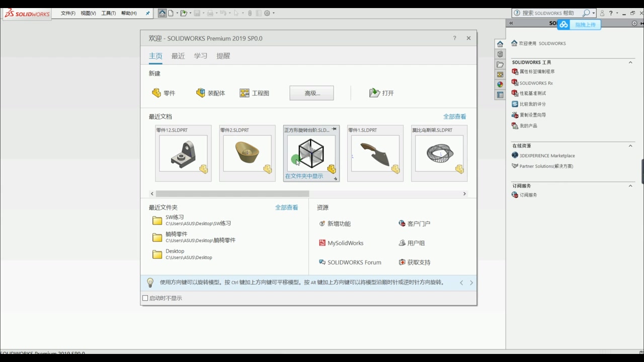Show next tip with right arrow

pos(471,283)
